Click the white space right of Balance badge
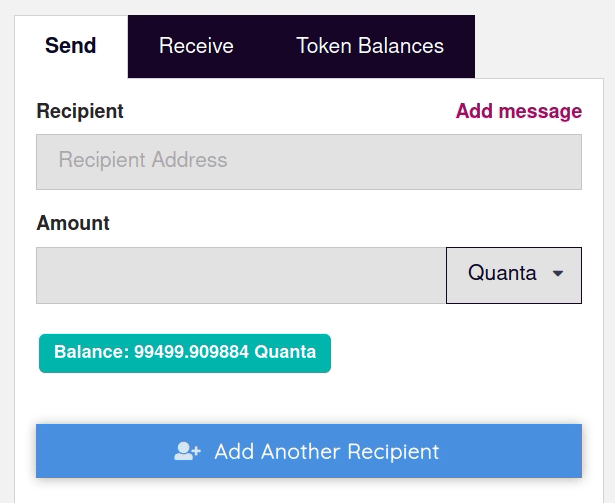This screenshot has height=503, width=615. [x=455, y=353]
